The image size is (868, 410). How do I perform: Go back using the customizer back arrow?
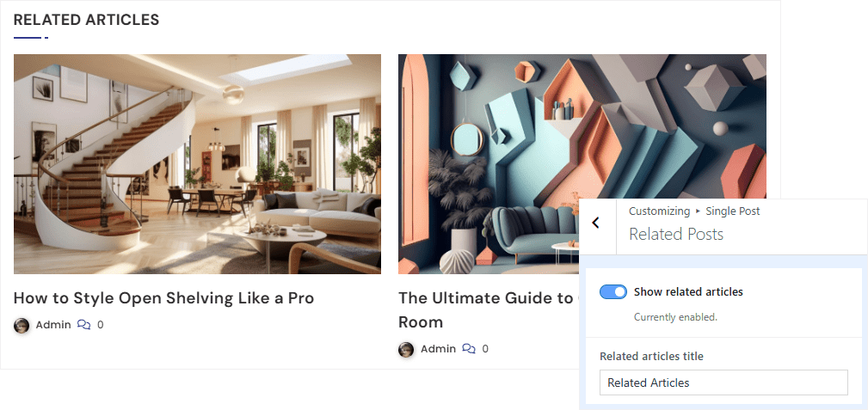(595, 223)
